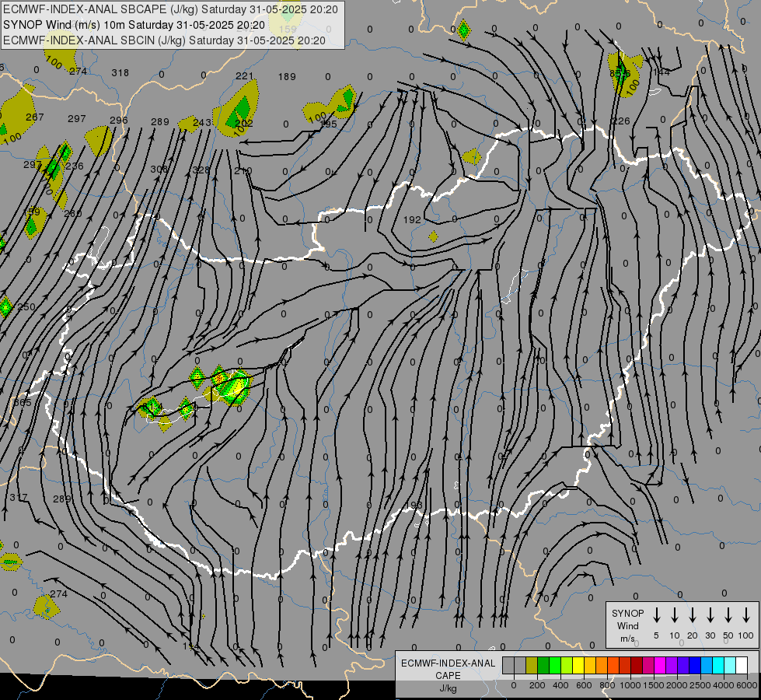The height and width of the screenshot is (700, 761).
Task: Click the 1500 tick label in CAPE legend
Action: (x=653, y=685)
